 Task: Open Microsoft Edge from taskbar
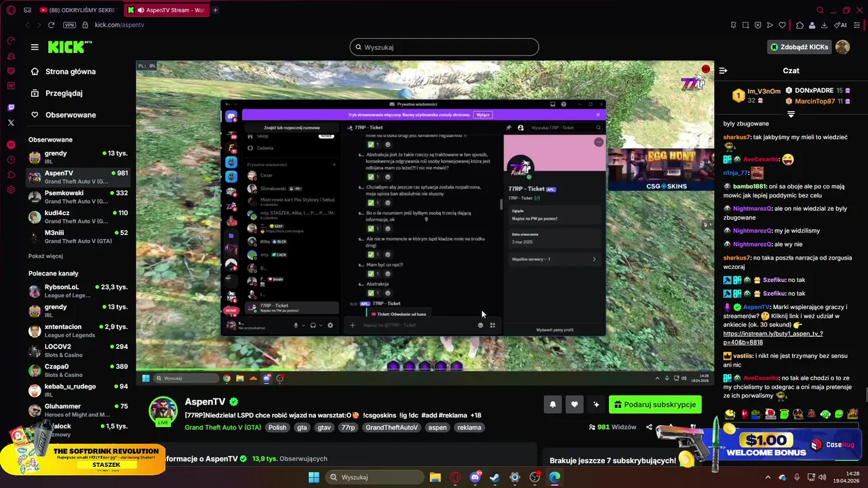555,477
